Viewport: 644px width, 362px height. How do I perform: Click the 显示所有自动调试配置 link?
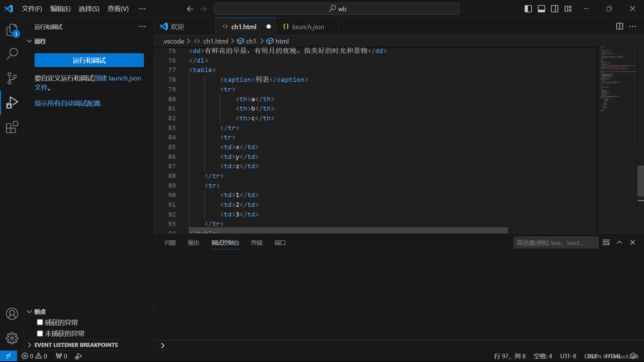pos(68,103)
